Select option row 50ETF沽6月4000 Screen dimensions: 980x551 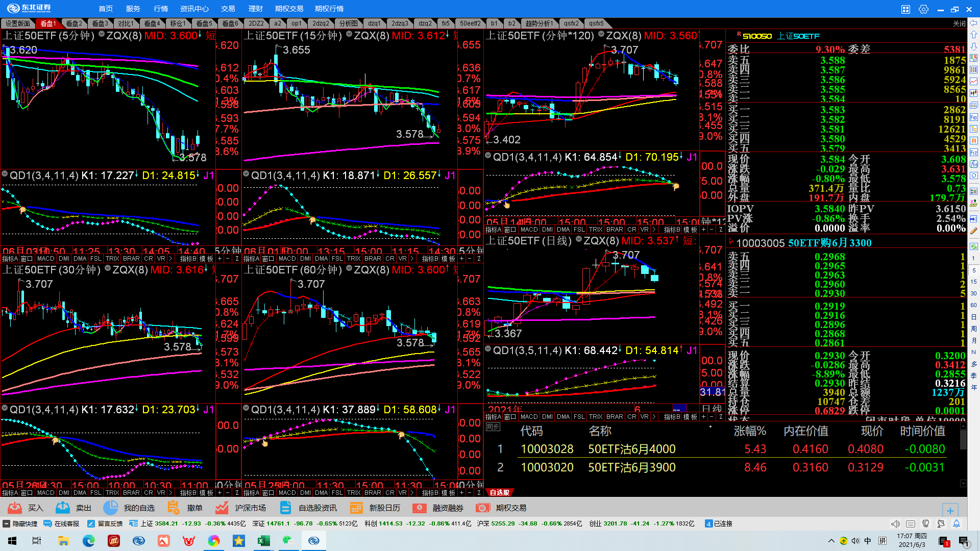tap(631, 449)
